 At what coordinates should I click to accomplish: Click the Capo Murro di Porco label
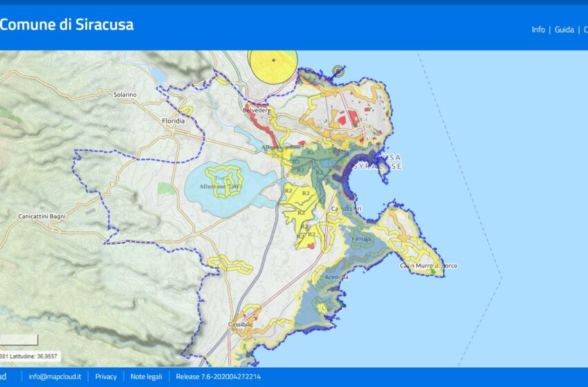[428, 266]
